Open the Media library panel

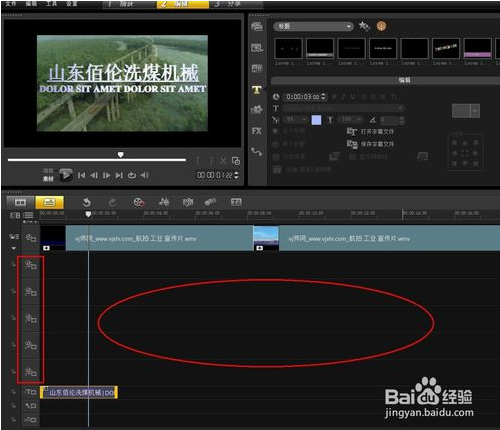257,26
